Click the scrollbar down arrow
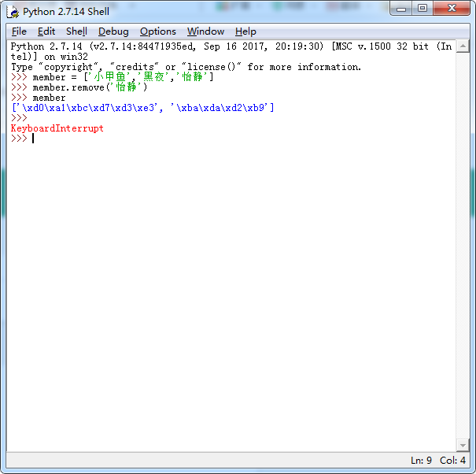Screen dimensions: 476x474 463,446
